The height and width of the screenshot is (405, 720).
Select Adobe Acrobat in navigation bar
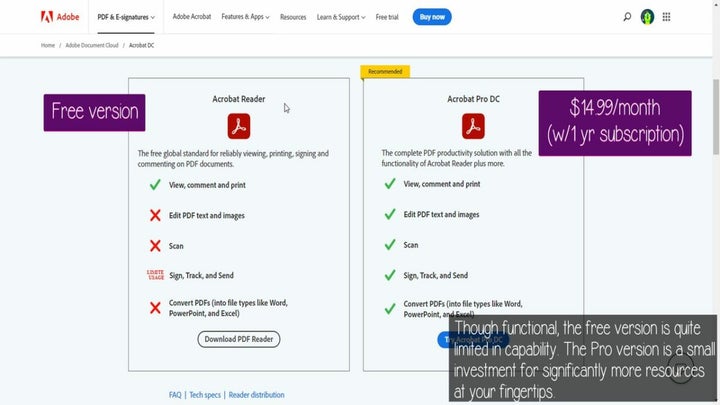(191, 17)
